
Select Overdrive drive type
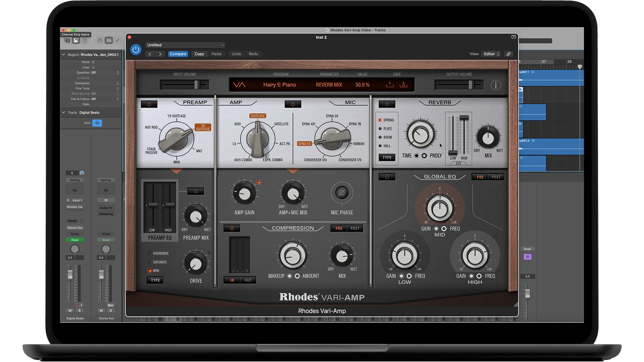158,254
